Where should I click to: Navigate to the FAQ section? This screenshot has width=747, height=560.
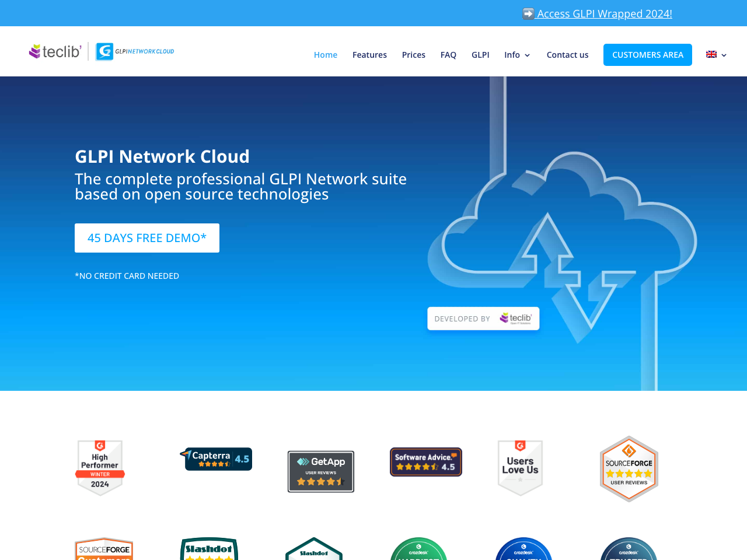[448, 54]
